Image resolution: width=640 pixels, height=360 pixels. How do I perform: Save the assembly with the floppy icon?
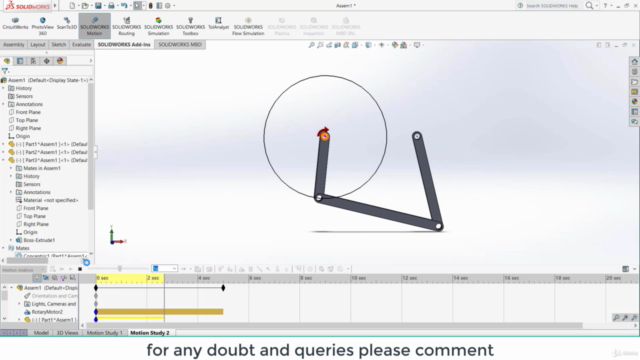[x=98, y=6]
